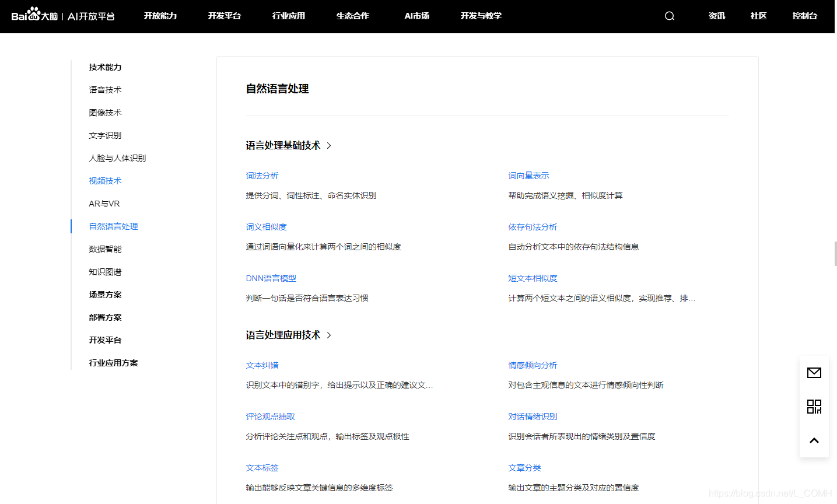This screenshot has height=504, width=837.
Task: Select 技术能力 in sidebar
Action: [106, 67]
